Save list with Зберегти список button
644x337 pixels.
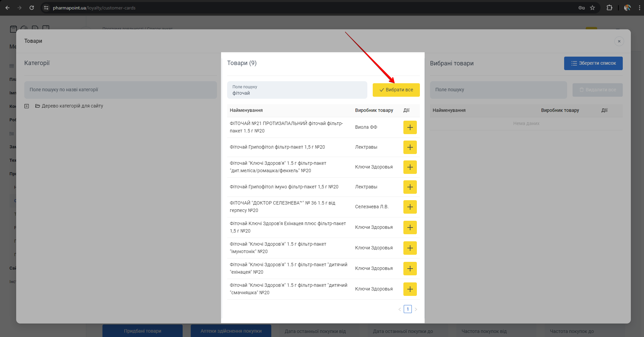tap(593, 63)
